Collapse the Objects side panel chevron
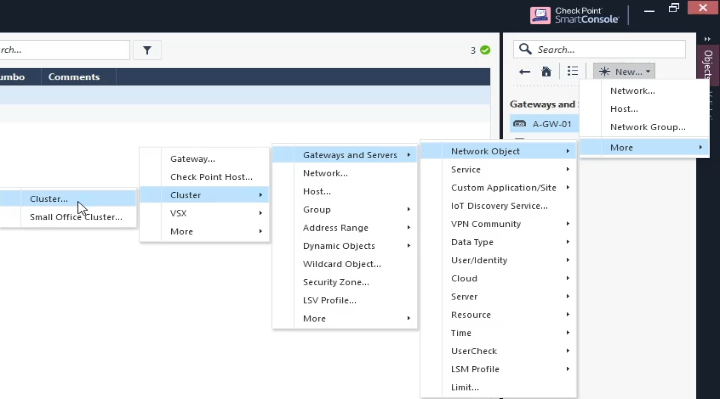 tap(708, 39)
